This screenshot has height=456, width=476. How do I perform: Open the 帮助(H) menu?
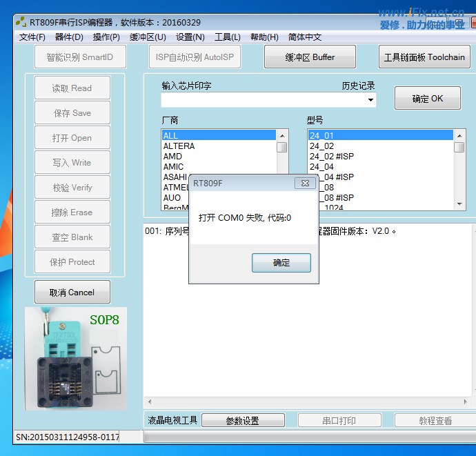pos(264,37)
